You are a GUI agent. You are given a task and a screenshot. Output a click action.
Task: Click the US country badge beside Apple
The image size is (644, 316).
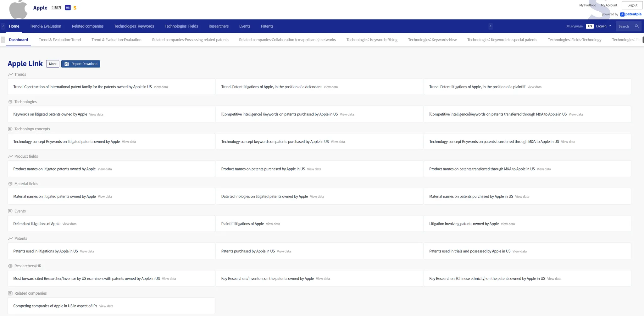[x=68, y=8]
